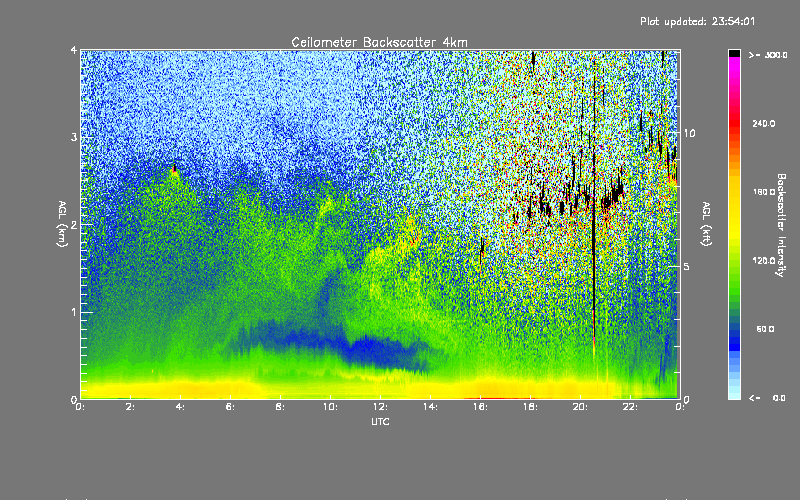This screenshot has width=800, height=500.
Task: Select the "UTC" x-axis label
Action: (x=380, y=421)
